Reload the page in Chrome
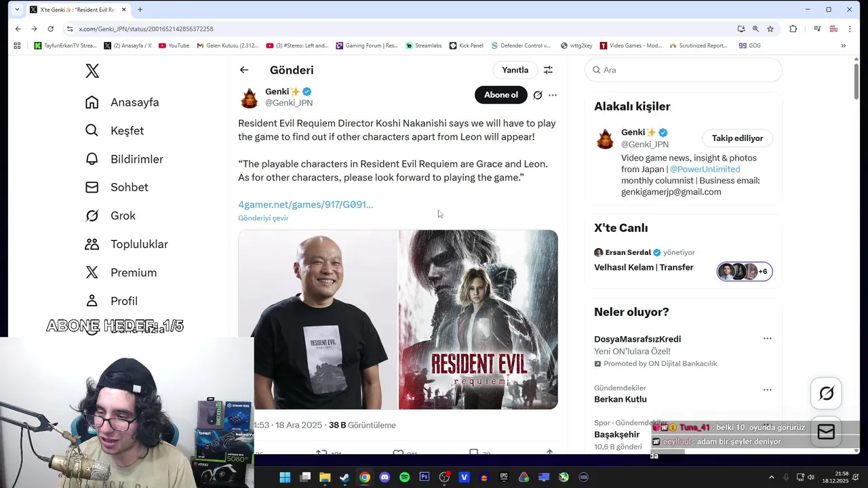868x488 pixels. 50,29
